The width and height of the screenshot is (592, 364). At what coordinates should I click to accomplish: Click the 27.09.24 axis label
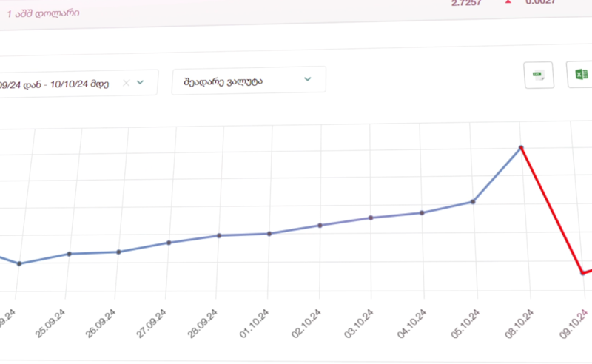[x=151, y=323]
